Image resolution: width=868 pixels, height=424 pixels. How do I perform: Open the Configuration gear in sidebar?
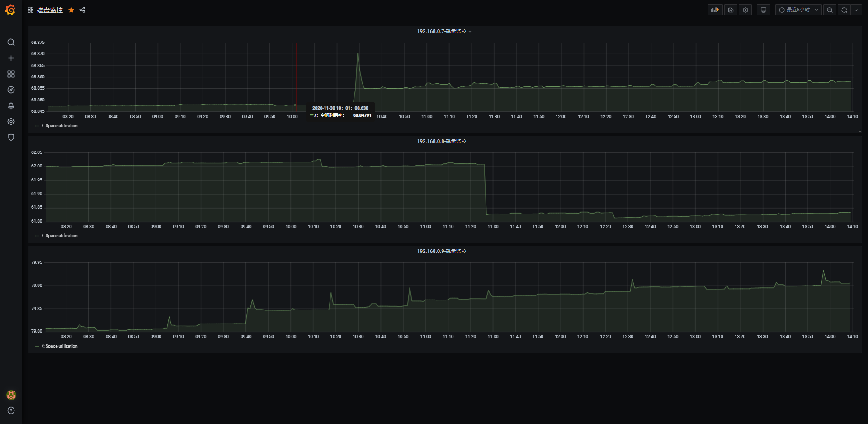[x=11, y=122]
